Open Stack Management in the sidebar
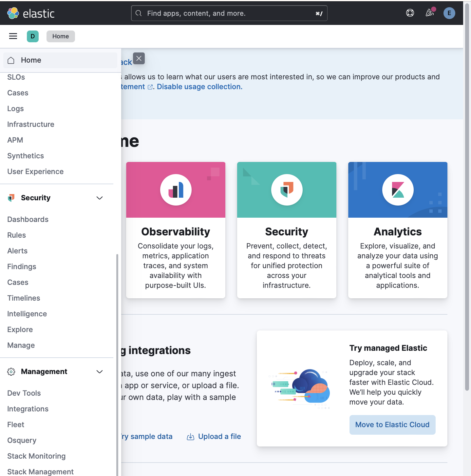Image resolution: width=471 pixels, height=476 pixels. (40, 472)
